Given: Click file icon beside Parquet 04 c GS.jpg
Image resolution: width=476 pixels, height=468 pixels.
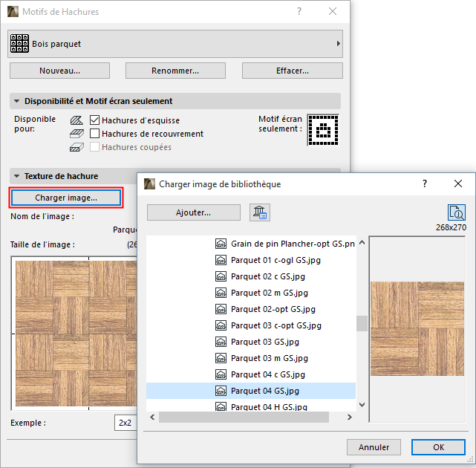Looking at the screenshot, I should click(x=221, y=374).
